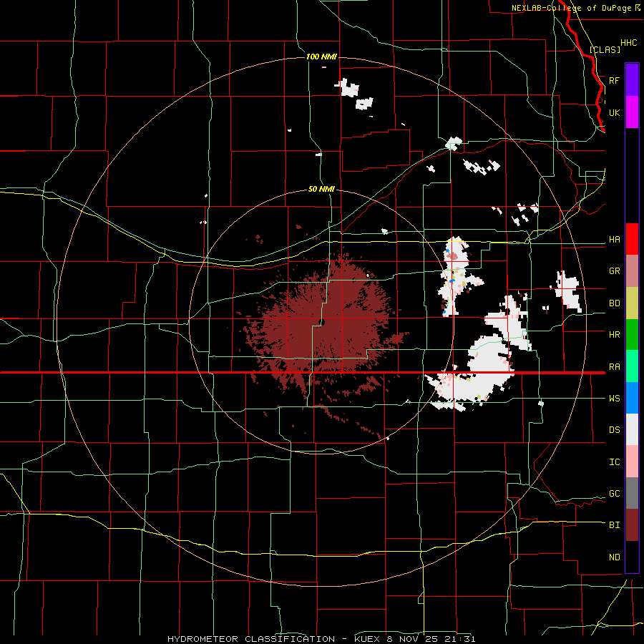Click the DS legend label
Viewport: 644px width, 644px height.
pyautogui.click(x=614, y=430)
